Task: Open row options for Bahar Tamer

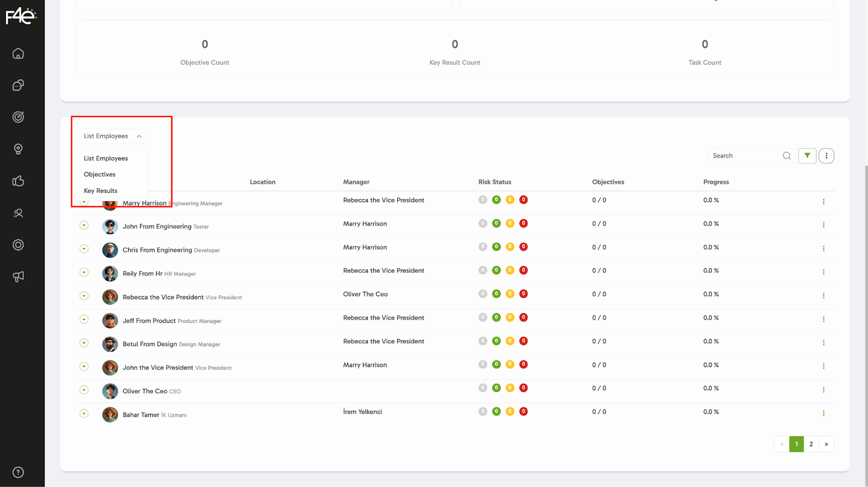Action: tap(824, 413)
